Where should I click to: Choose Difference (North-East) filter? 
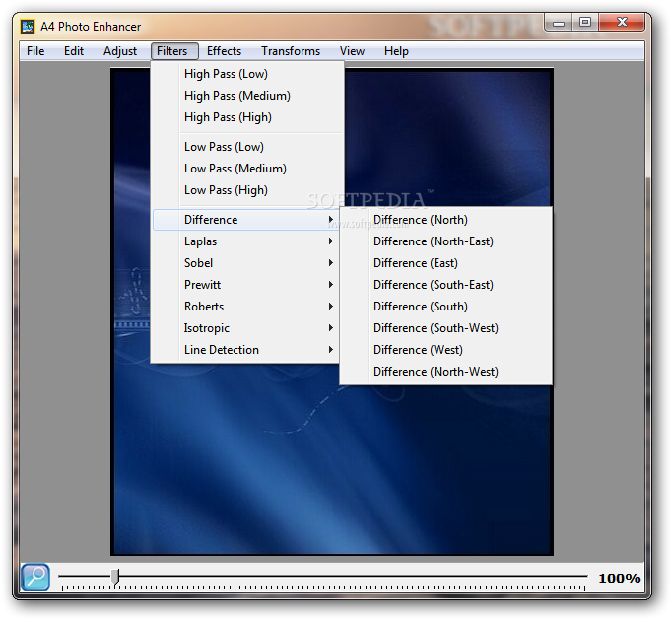pos(445,241)
